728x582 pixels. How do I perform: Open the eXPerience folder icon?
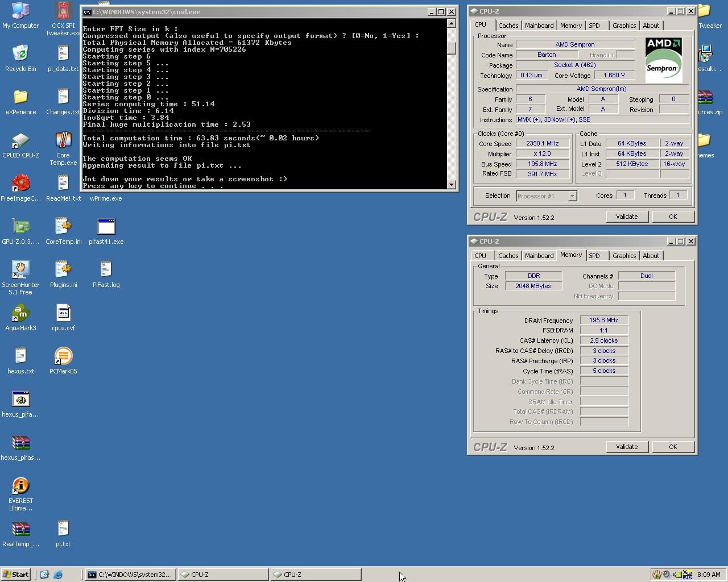(20, 101)
